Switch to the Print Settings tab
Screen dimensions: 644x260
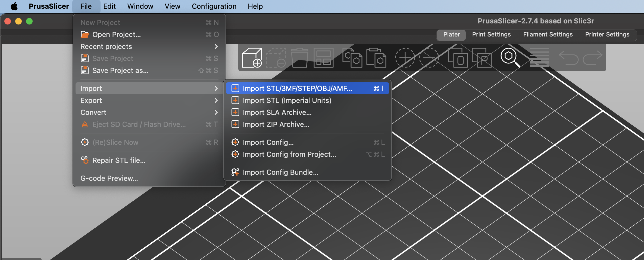pyautogui.click(x=491, y=35)
